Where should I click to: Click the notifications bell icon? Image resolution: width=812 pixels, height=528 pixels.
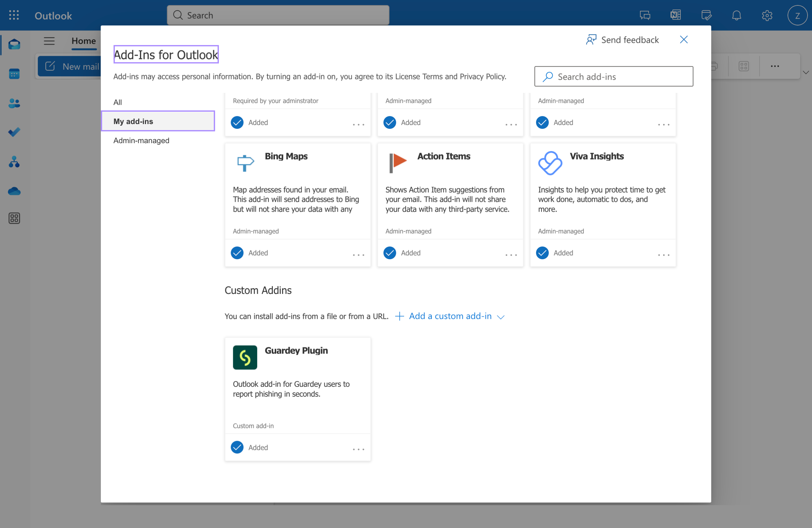736,15
